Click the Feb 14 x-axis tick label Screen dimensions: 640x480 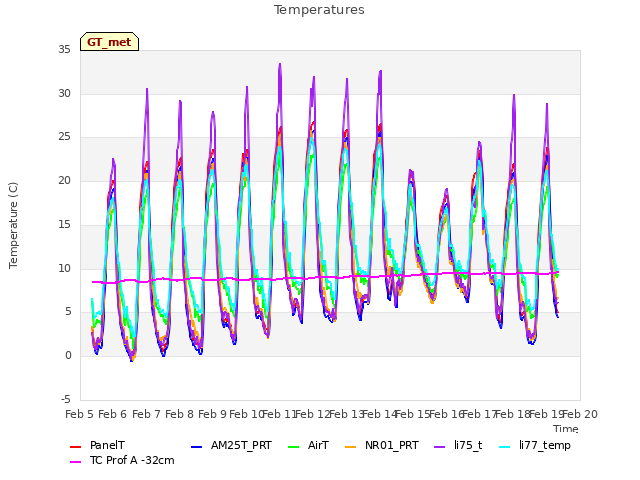tap(379, 414)
